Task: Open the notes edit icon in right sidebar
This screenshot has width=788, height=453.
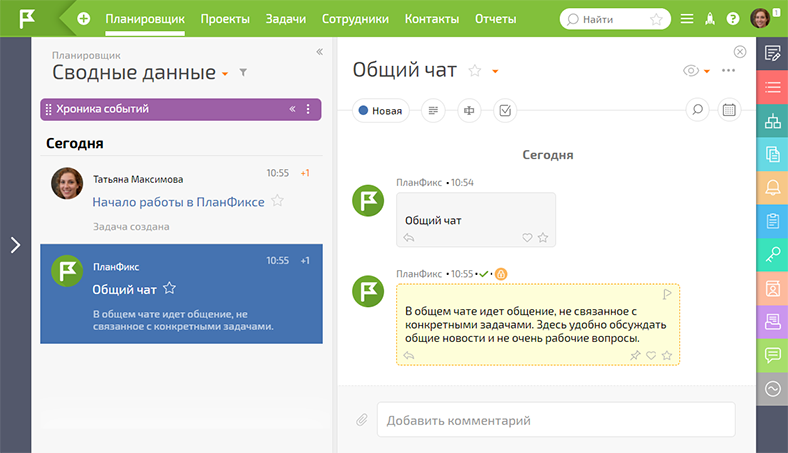Action: point(772,53)
